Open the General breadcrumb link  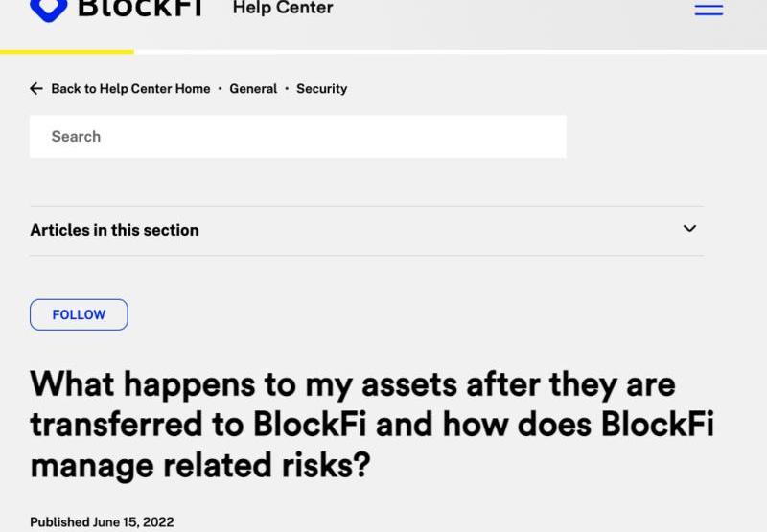click(x=253, y=88)
